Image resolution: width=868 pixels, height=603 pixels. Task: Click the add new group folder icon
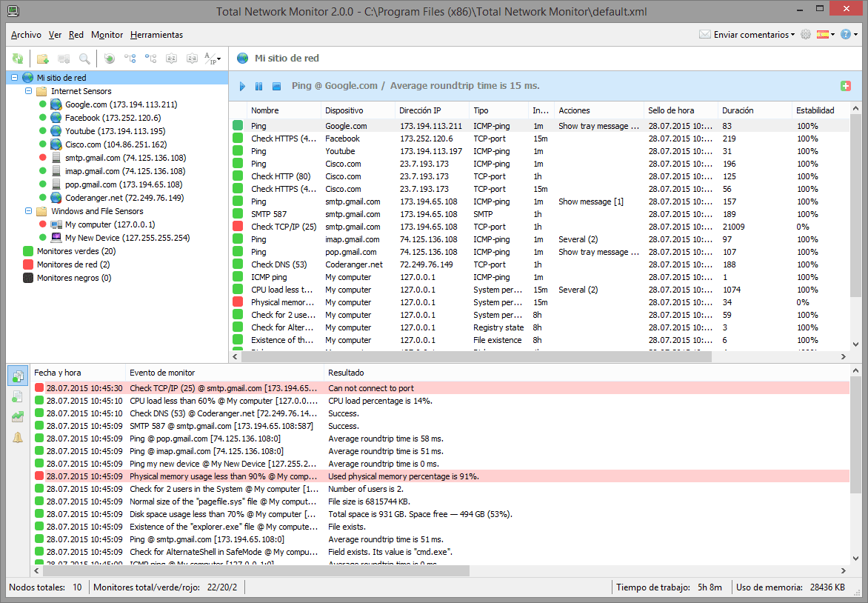43,59
